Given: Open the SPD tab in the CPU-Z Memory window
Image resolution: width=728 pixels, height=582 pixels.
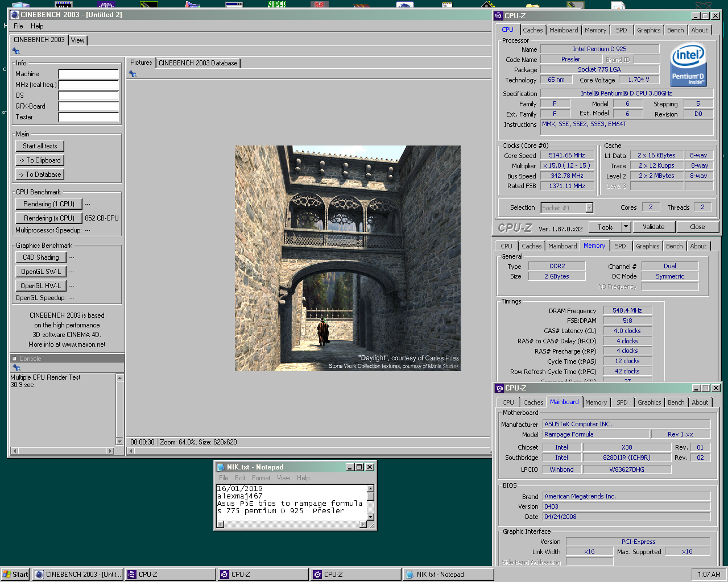Looking at the screenshot, I should [621, 246].
